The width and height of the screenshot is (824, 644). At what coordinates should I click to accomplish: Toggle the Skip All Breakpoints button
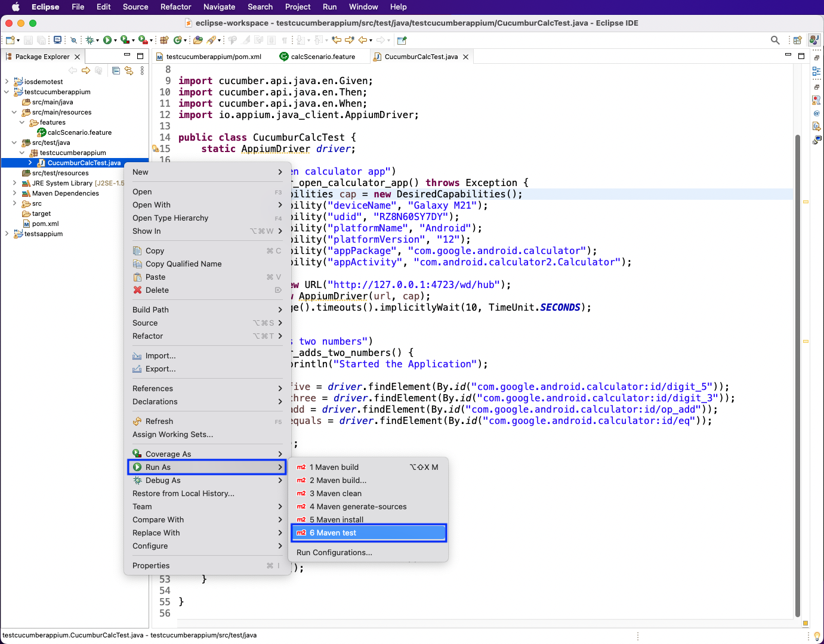[x=73, y=40]
